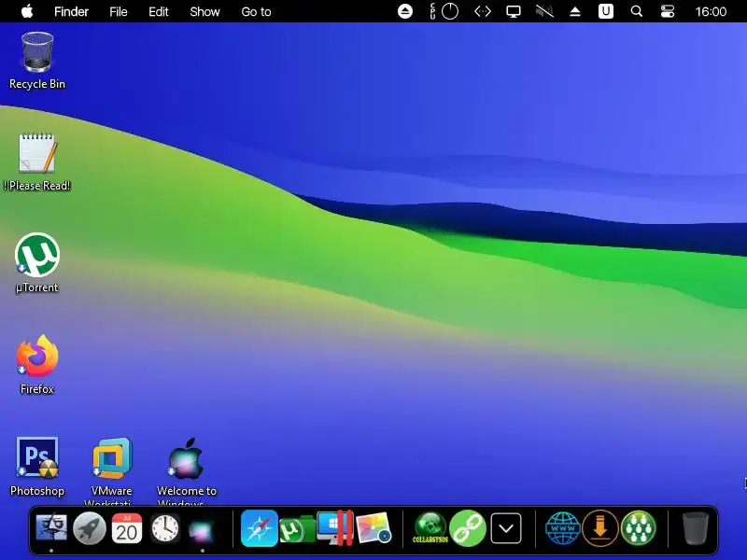The height and width of the screenshot is (560, 747).
Task: Click the display monitor icon in menu bar
Action: 513,11
